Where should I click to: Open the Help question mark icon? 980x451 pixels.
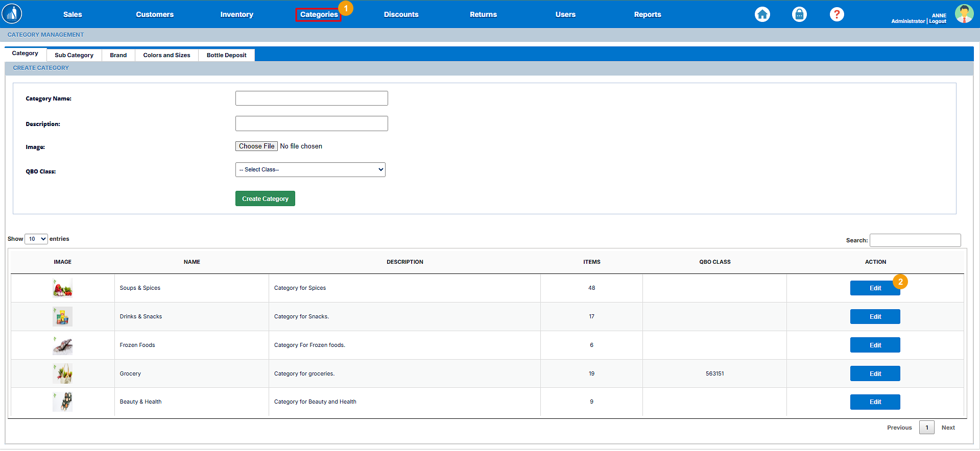pos(836,14)
